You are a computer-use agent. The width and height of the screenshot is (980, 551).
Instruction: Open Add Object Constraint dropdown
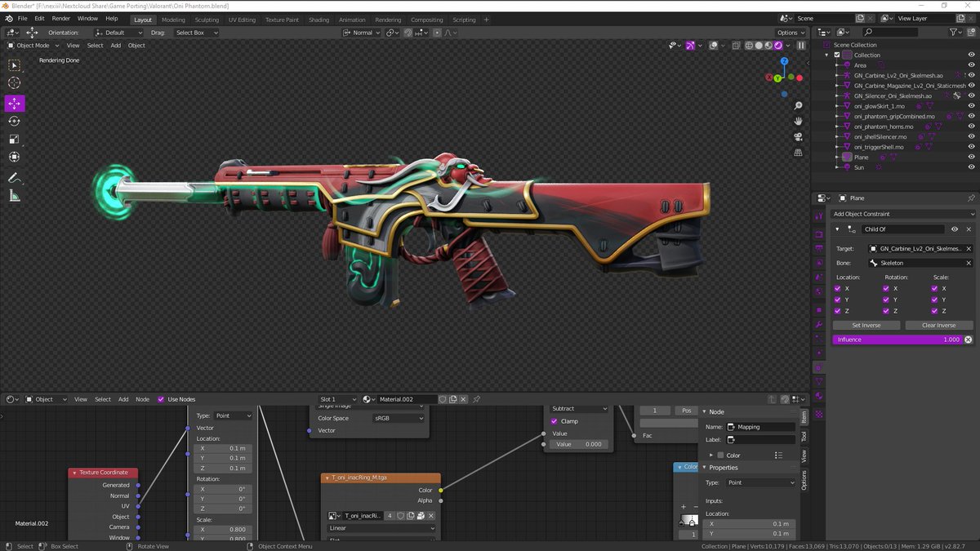pyautogui.click(x=903, y=214)
